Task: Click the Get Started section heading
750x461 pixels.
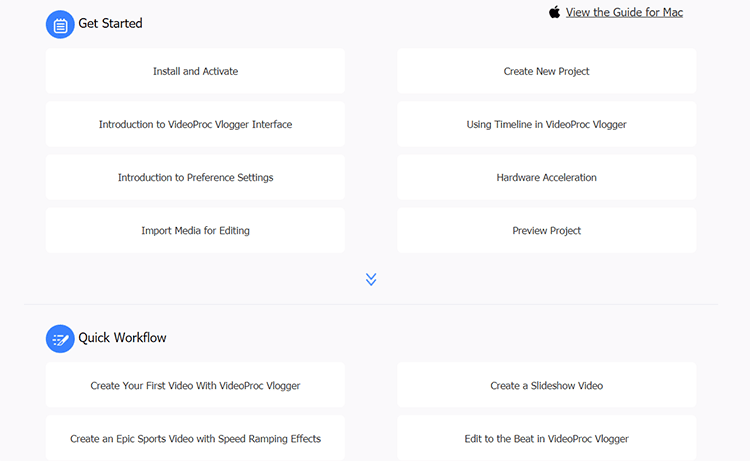Action: (110, 23)
